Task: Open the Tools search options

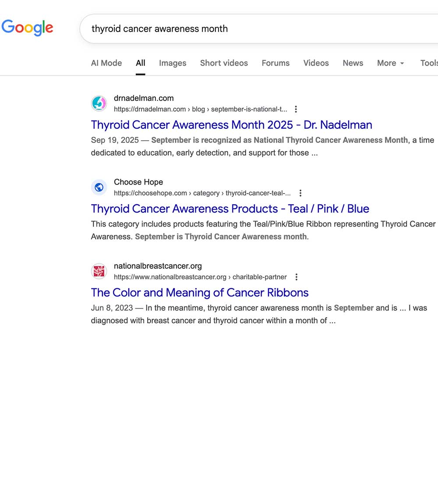Action: coord(429,63)
